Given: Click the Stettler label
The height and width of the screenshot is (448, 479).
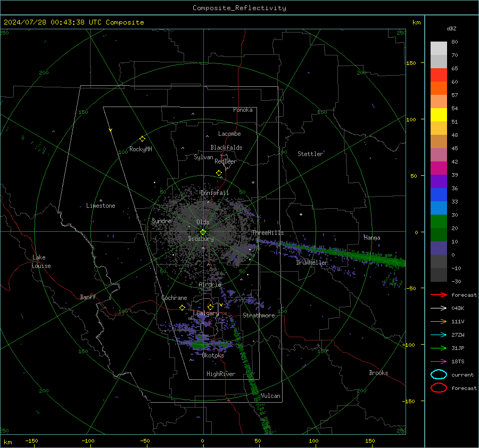Looking at the screenshot, I should [310, 154].
